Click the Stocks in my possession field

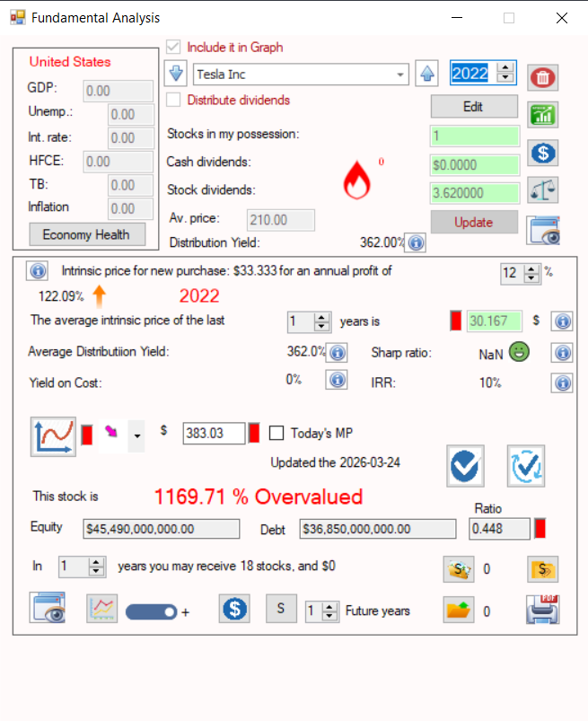click(x=475, y=136)
